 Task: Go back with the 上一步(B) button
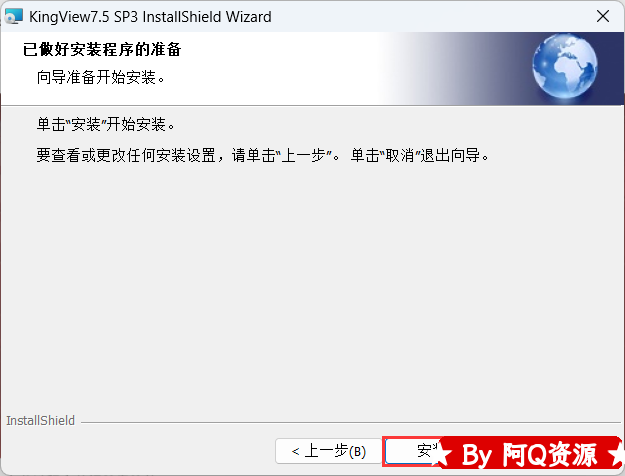point(328,451)
